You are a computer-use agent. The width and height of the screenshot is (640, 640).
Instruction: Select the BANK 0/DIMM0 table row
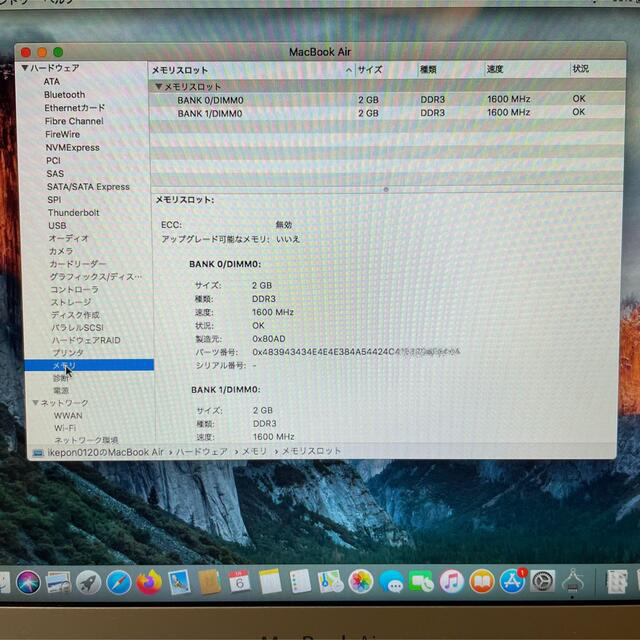click(387, 100)
